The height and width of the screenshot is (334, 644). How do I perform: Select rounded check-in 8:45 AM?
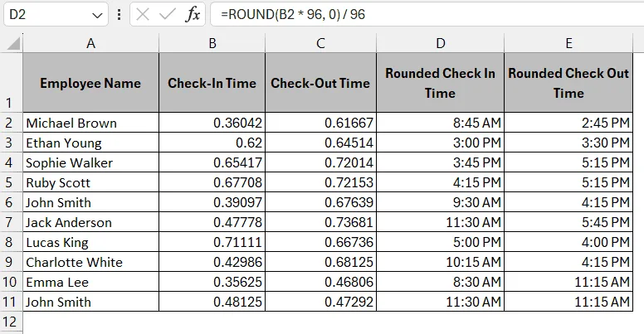[440, 123]
